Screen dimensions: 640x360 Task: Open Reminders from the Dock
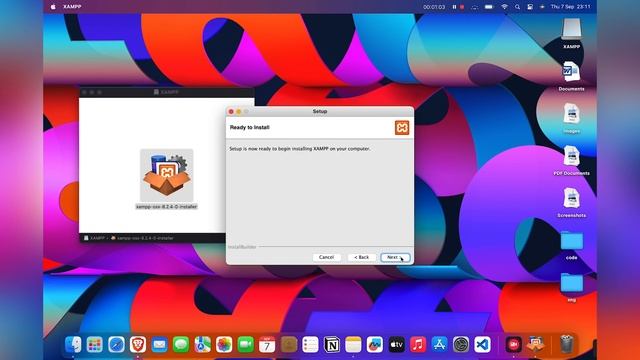coord(310,344)
